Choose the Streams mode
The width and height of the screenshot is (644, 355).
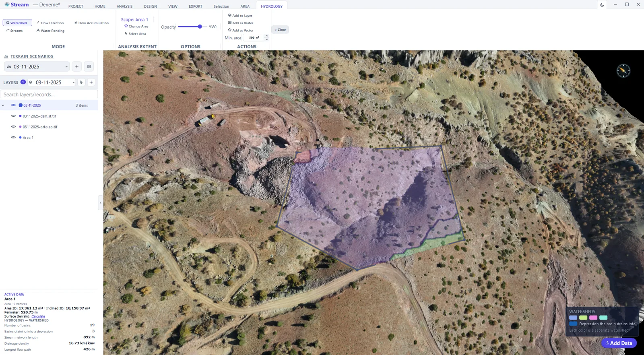[x=14, y=31]
